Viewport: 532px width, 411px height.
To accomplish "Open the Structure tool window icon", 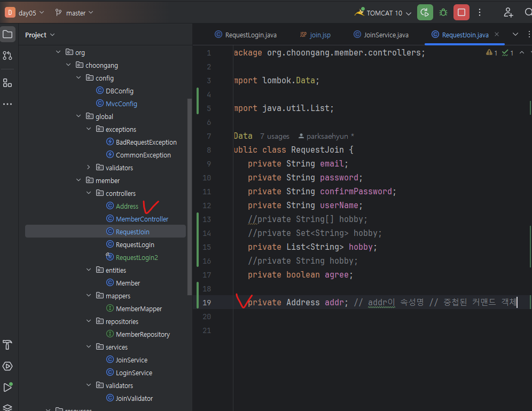I will click(x=7, y=83).
